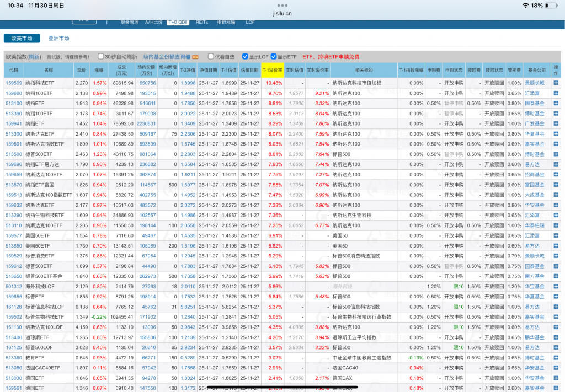565x392 pixels.
Task: Tap the jisilu.cn address bar
Action: coord(282,12)
